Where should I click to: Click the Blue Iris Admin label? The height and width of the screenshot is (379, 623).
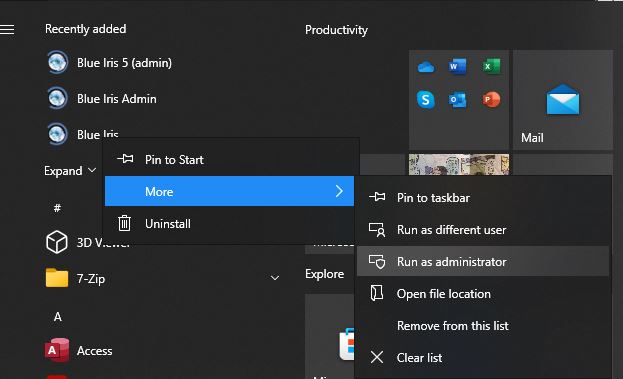[x=117, y=99]
